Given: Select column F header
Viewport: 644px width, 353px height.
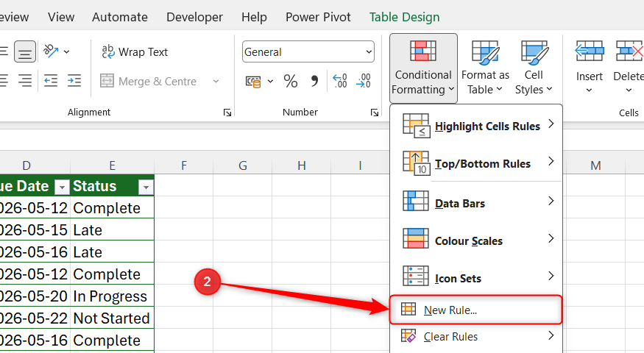Looking at the screenshot, I should coord(183,165).
